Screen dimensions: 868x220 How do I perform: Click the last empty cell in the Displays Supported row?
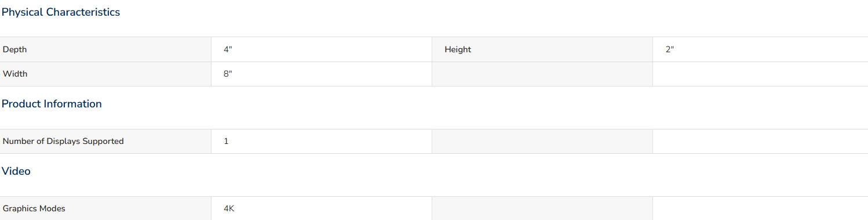(760, 141)
